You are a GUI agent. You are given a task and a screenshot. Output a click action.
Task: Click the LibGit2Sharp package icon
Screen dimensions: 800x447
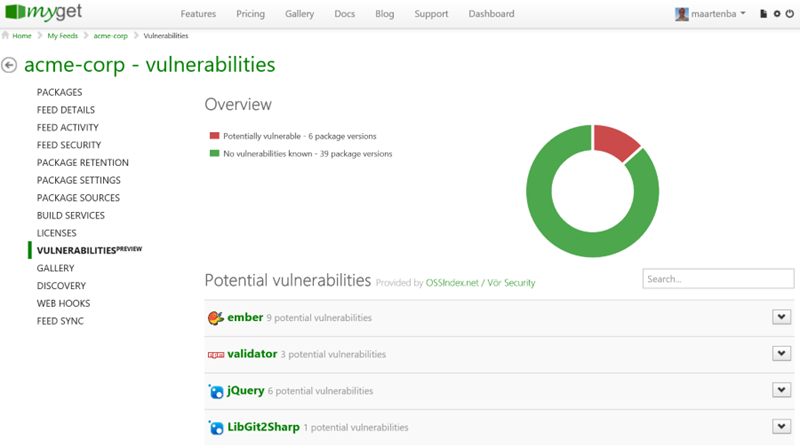pos(215,427)
